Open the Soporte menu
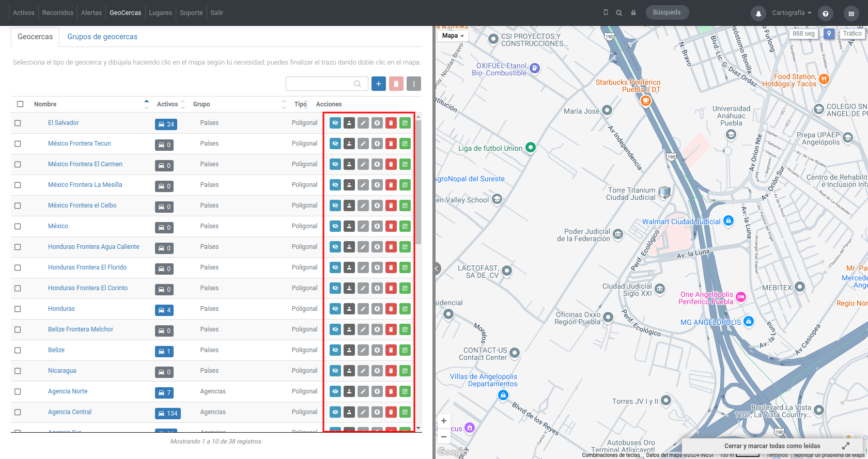 click(x=191, y=13)
